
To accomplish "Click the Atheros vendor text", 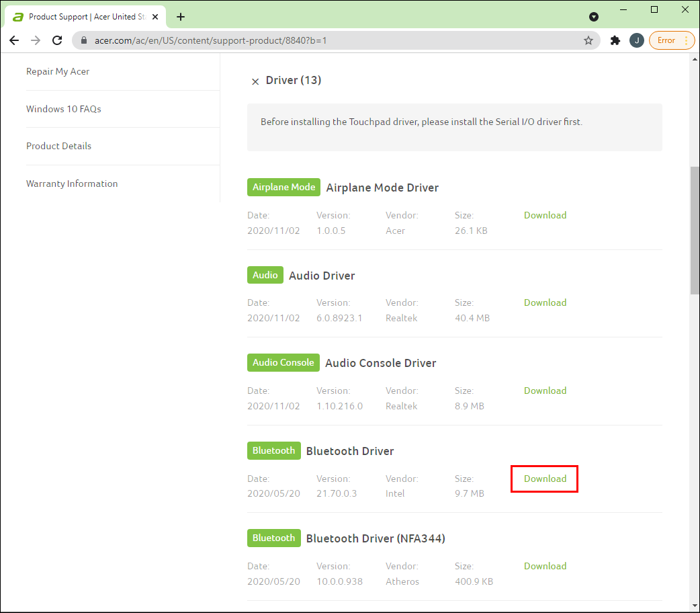I will [x=402, y=581].
